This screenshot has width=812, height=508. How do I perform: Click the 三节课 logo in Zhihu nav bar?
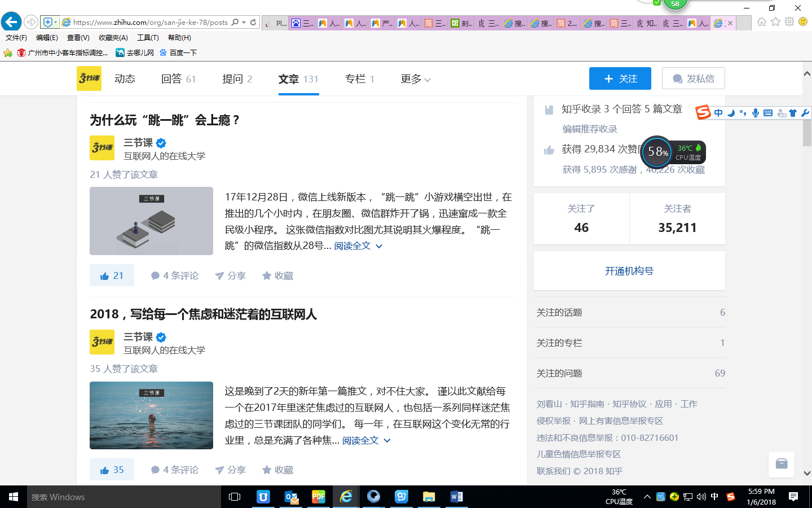(x=89, y=78)
